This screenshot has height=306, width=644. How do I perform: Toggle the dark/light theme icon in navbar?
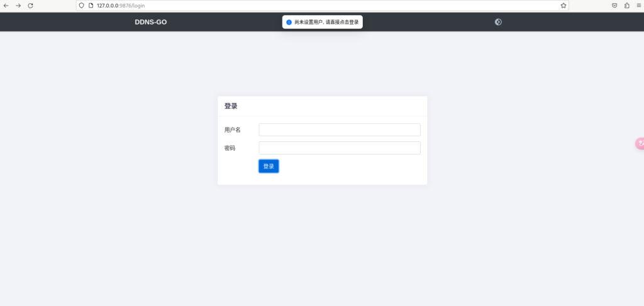tap(498, 22)
